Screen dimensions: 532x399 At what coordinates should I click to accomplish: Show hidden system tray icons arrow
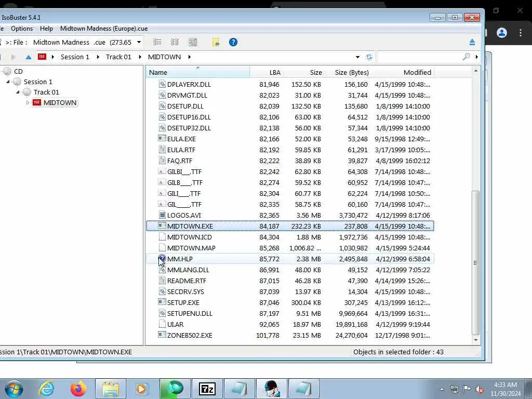pos(442,390)
